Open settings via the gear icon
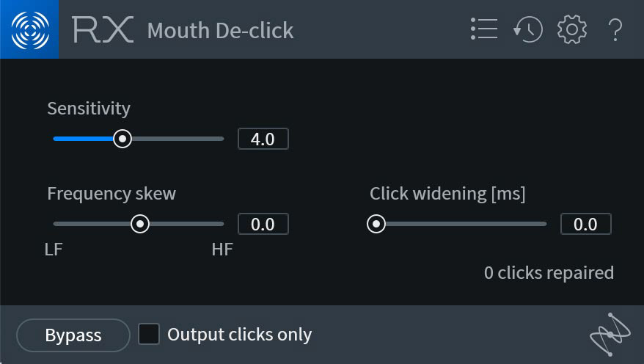Screen dimensions: 644x364 (x=571, y=29)
